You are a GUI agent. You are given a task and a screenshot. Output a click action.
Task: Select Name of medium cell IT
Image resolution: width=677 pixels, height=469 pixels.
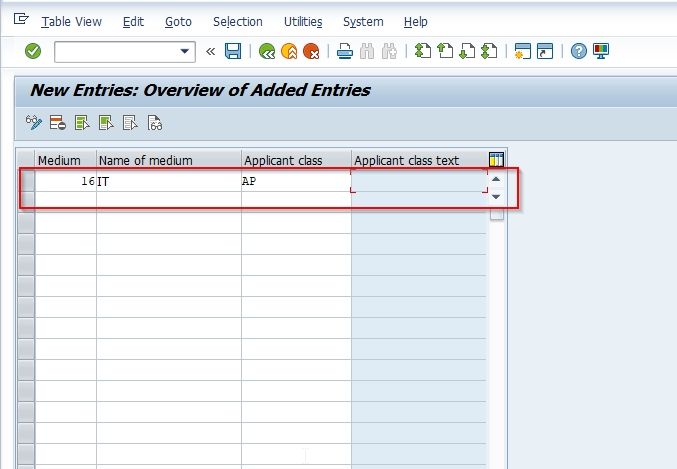(169, 181)
